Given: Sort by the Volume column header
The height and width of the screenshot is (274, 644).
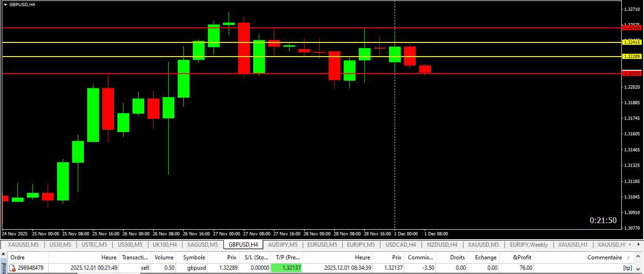Looking at the screenshot, I should [x=164, y=257].
